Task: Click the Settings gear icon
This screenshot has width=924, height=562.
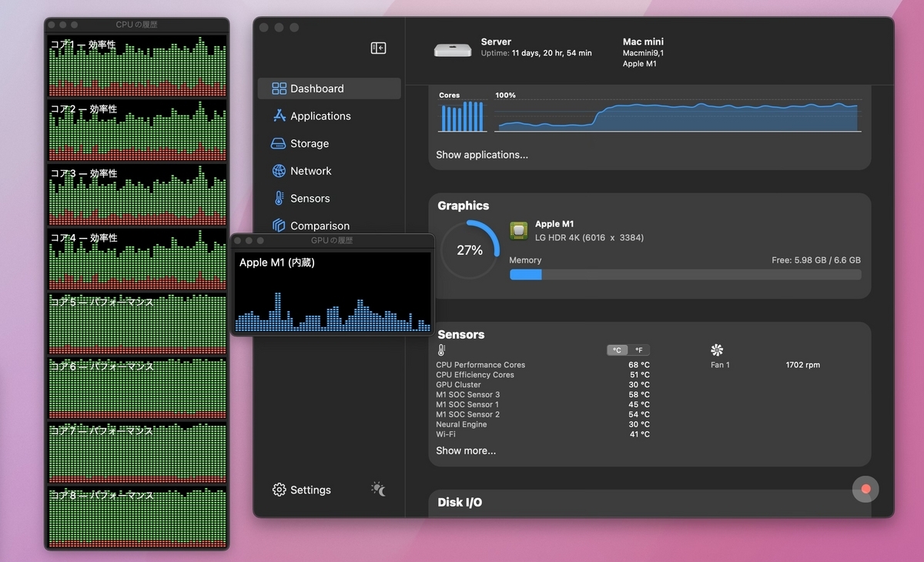Action: click(279, 490)
